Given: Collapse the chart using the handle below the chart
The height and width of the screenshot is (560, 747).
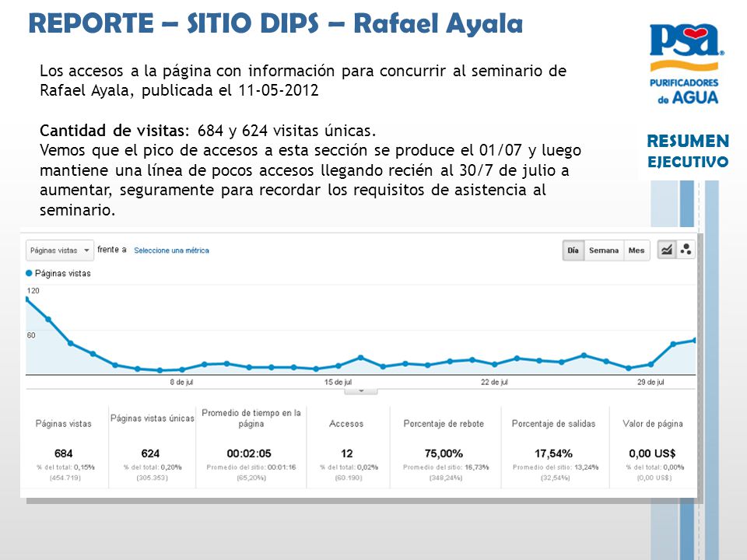Looking at the screenshot, I should [x=361, y=391].
